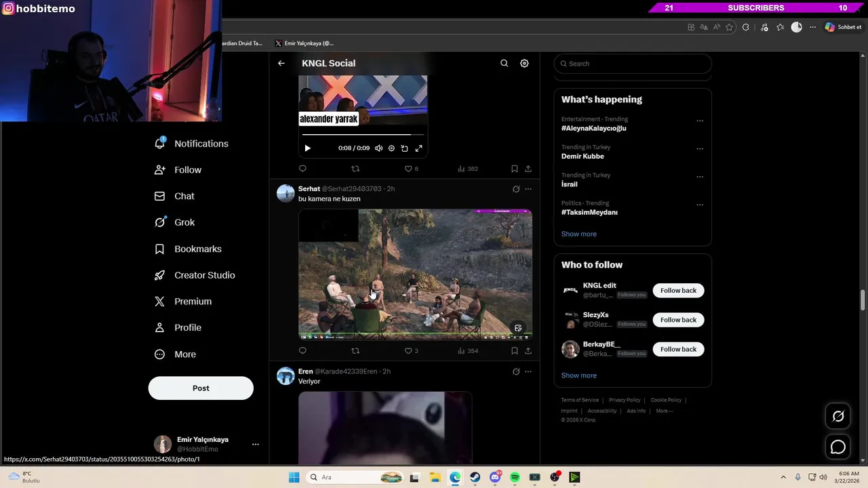
Task: Share Serhat's post
Action: coord(528,351)
